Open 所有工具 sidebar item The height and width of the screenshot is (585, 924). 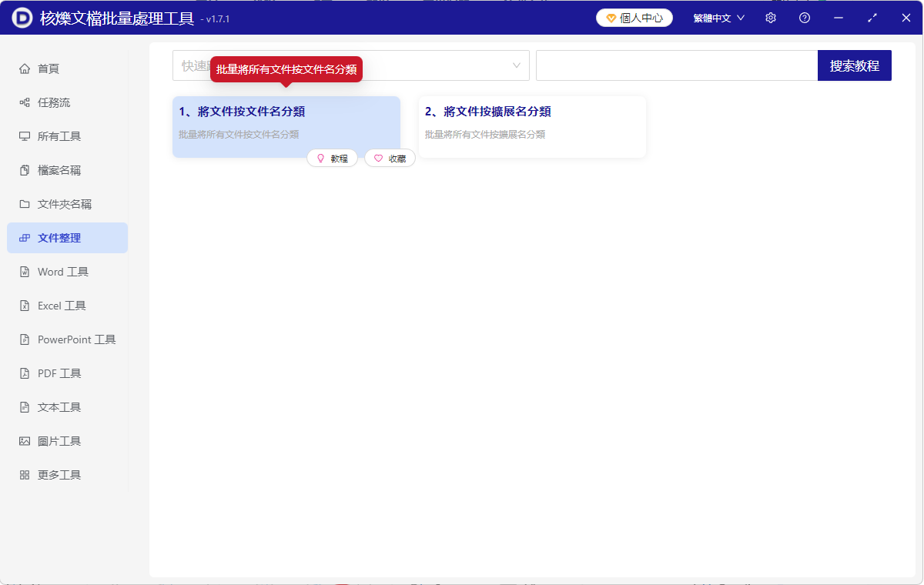click(68, 136)
